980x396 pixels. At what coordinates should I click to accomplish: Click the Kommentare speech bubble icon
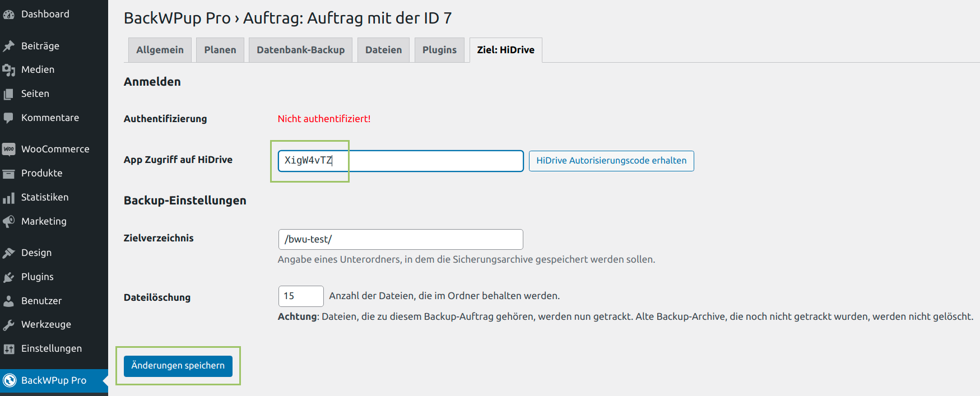coord(8,118)
